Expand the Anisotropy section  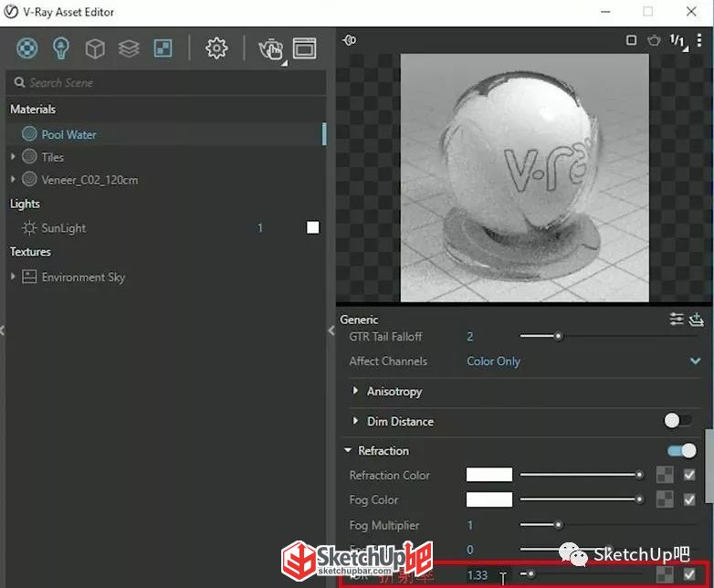tap(355, 391)
